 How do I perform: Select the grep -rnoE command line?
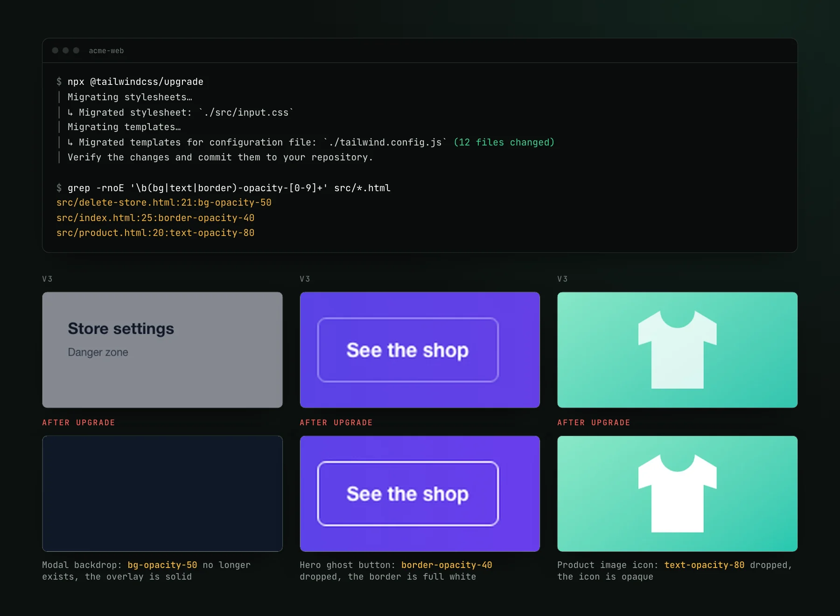pyautogui.click(x=229, y=188)
